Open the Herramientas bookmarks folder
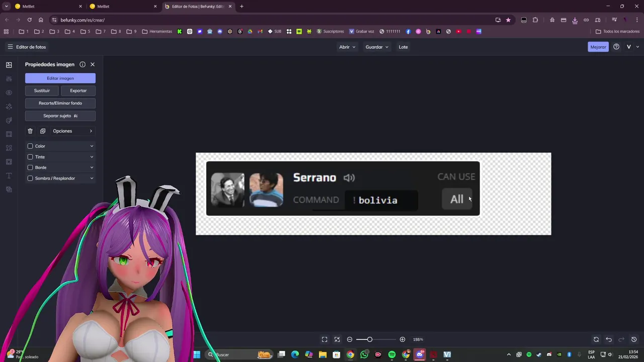This screenshot has height=362, width=644. (x=157, y=31)
